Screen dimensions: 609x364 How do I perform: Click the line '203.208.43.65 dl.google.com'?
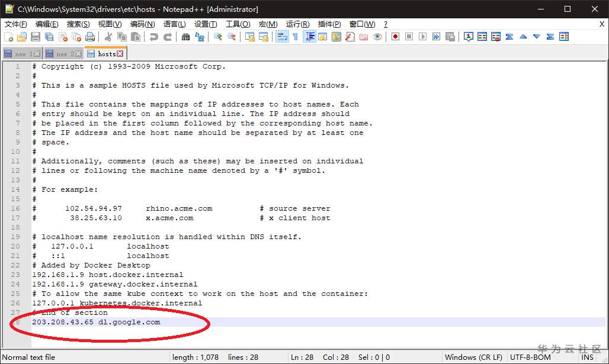tap(96, 322)
